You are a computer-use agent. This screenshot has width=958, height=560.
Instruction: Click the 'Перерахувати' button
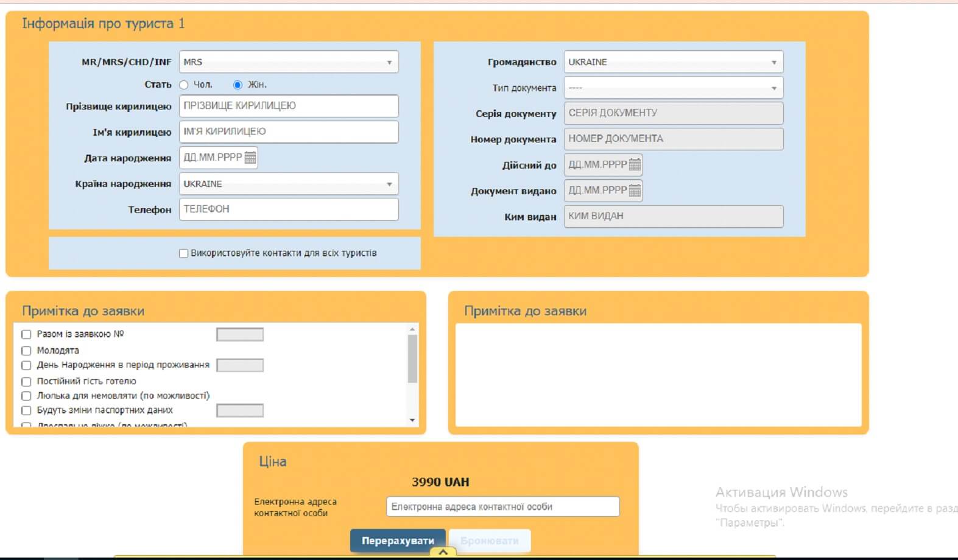[x=398, y=541]
